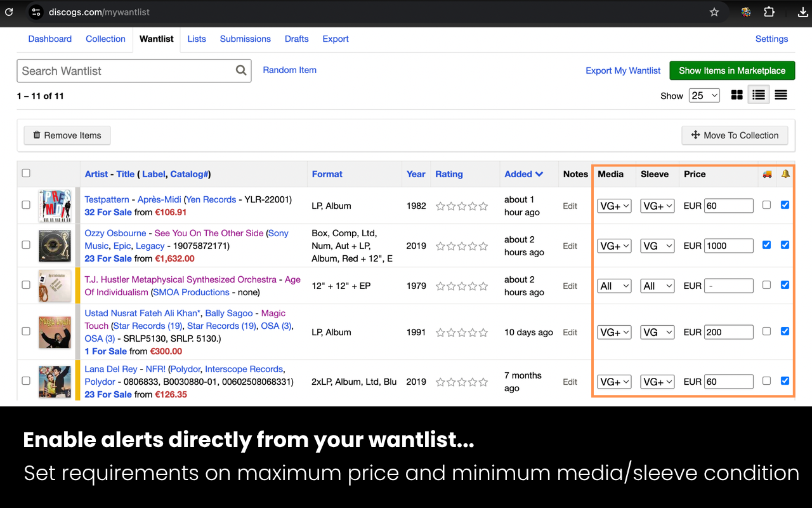
Task: Disable shipping checkbox for Ozzy Osbourne row
Action: [x=766, y=244]
